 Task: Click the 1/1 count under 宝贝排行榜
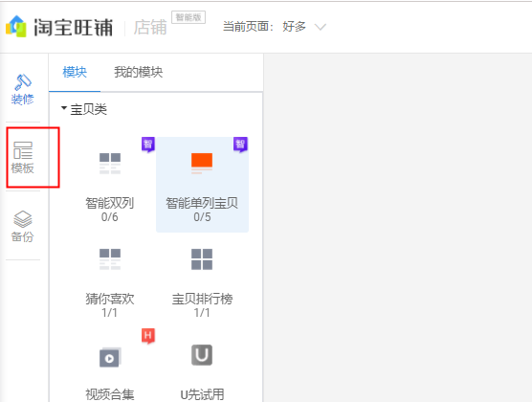coord(202,313)
